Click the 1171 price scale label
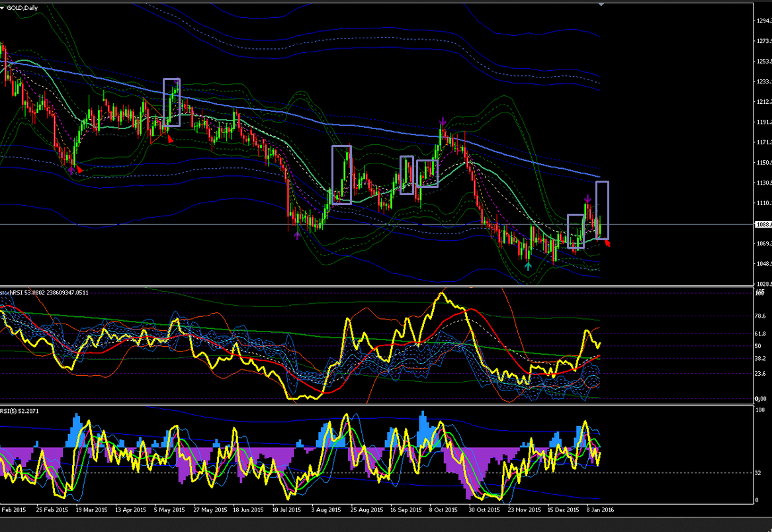This screenshot has width=772, height=532. 764,142
